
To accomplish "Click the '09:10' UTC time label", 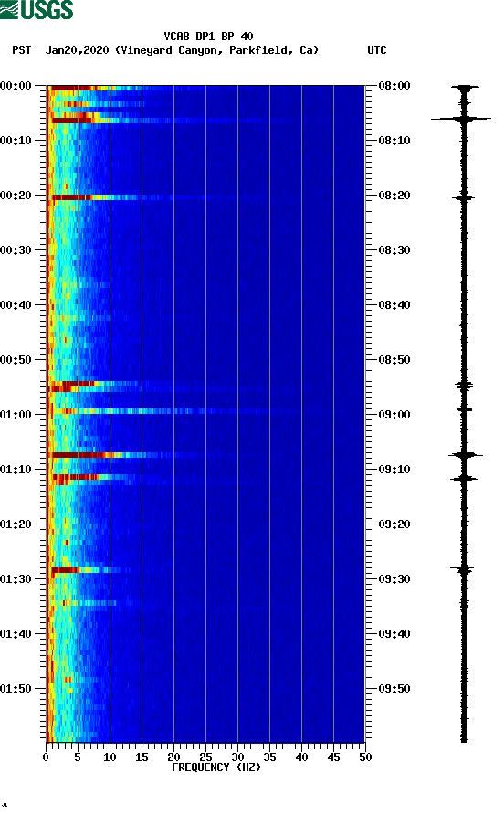I will coord(394,470).
